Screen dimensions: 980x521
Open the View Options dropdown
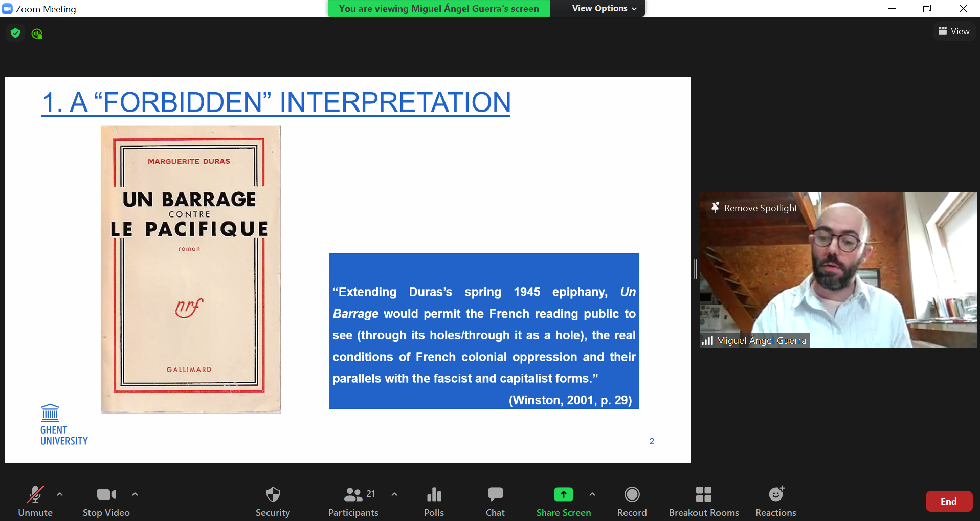pos(604,8)
